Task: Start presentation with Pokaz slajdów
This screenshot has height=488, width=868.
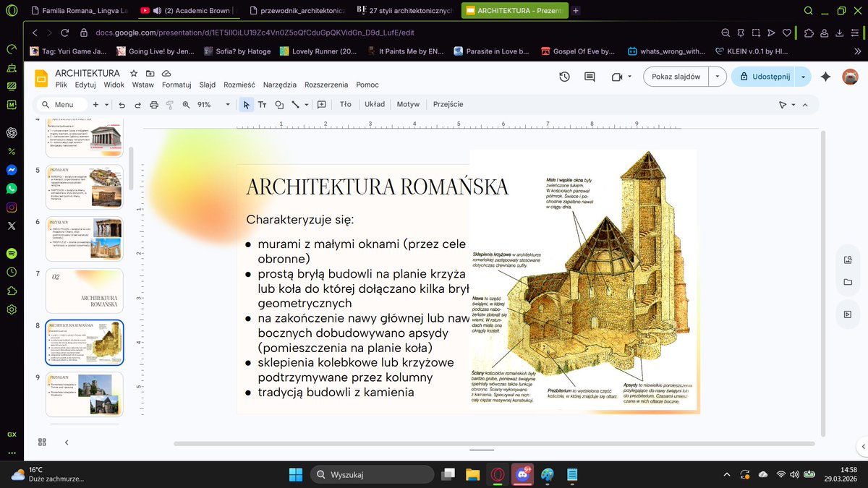Action: click(676, 77)
